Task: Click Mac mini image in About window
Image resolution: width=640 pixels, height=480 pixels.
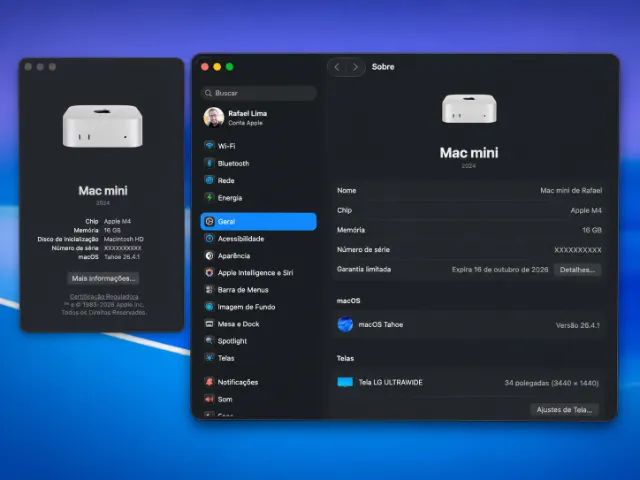Action: click(x=102, y=126)
